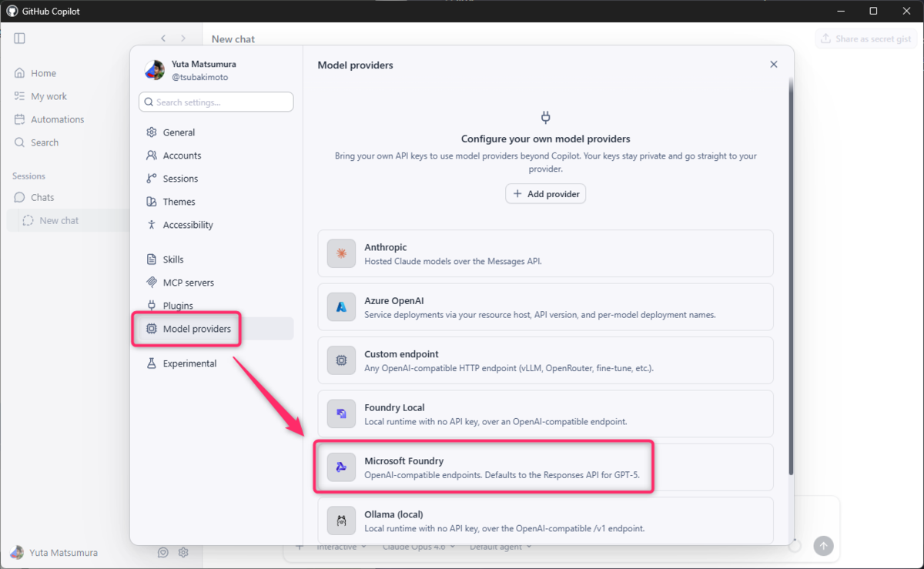Click Yuta Matsumura avatar at bottom left
The width and height of the screenshot is (924, 569).
(17, 552)
